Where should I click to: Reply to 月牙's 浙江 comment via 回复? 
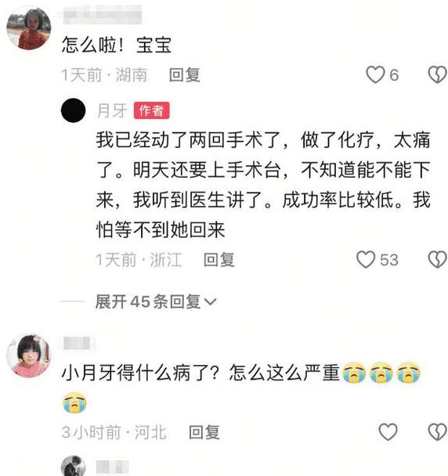(x=219, y=260)
